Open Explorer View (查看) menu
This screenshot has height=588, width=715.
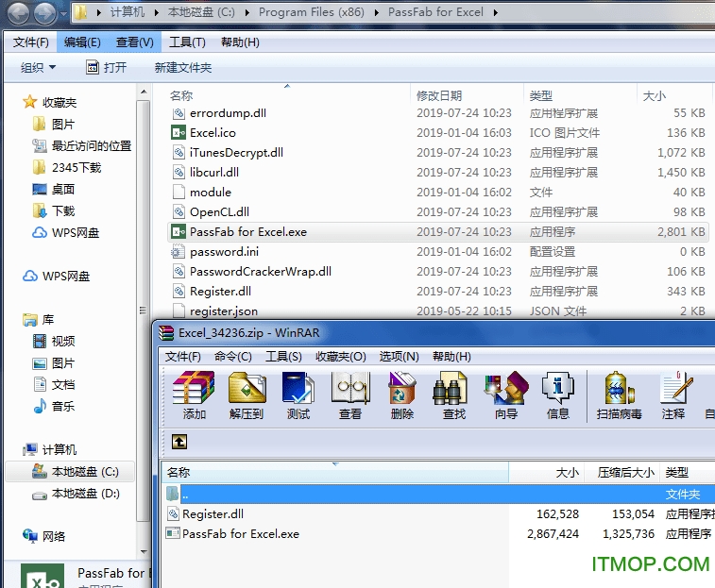pos(134,42)
